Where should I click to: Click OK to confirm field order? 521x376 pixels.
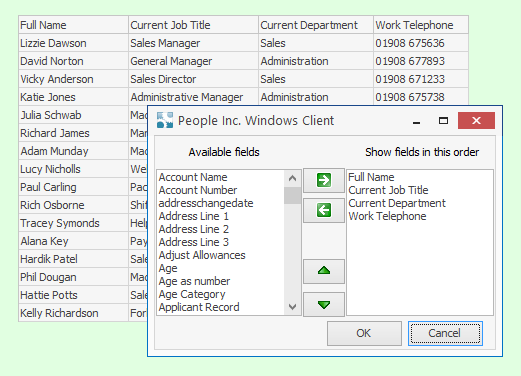click(x=364, y=333)
